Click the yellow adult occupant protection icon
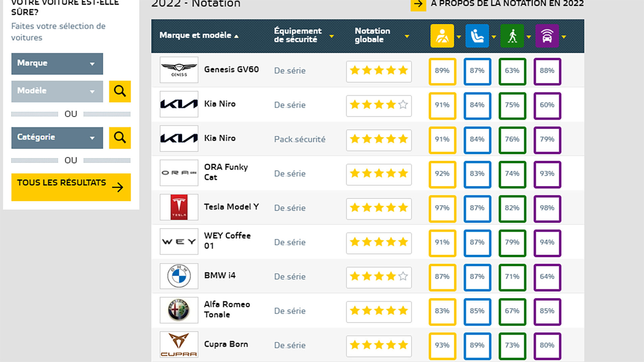Image resolution: width=644 pixels, height=362 pixels. pyautogui.click(x=442, y=36)
